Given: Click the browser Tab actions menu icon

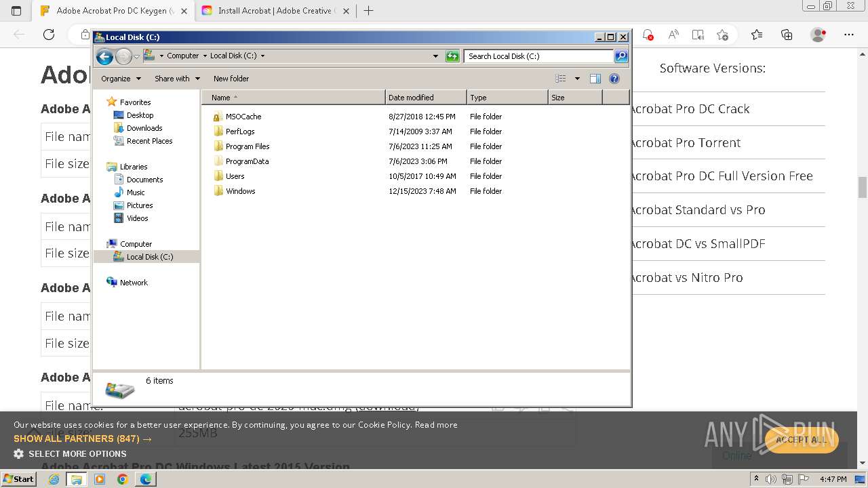Looking at the screenshot, I should [x=16, y=11].
